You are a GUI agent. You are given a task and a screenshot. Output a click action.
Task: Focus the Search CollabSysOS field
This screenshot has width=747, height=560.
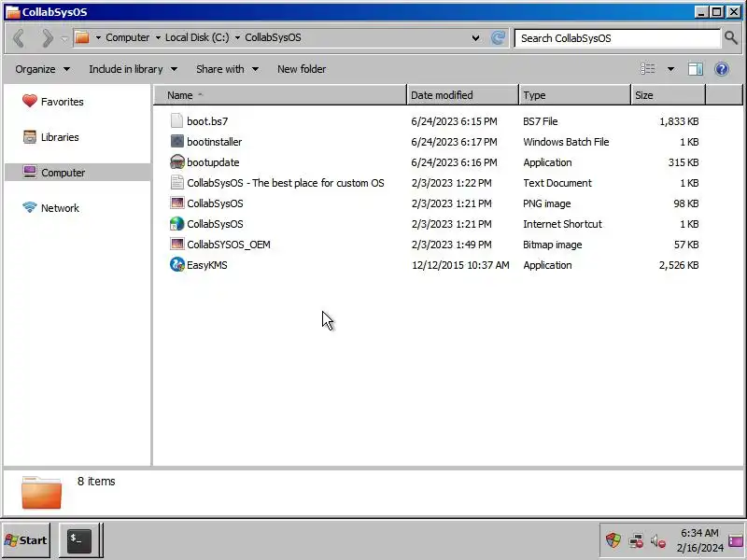pos(617,38)
